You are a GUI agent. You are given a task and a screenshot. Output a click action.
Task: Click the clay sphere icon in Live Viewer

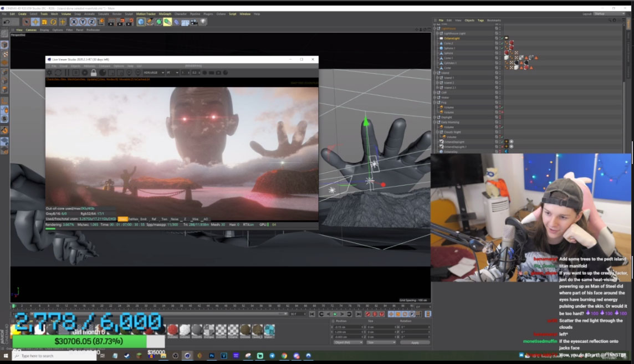click(x=103, y=73)
